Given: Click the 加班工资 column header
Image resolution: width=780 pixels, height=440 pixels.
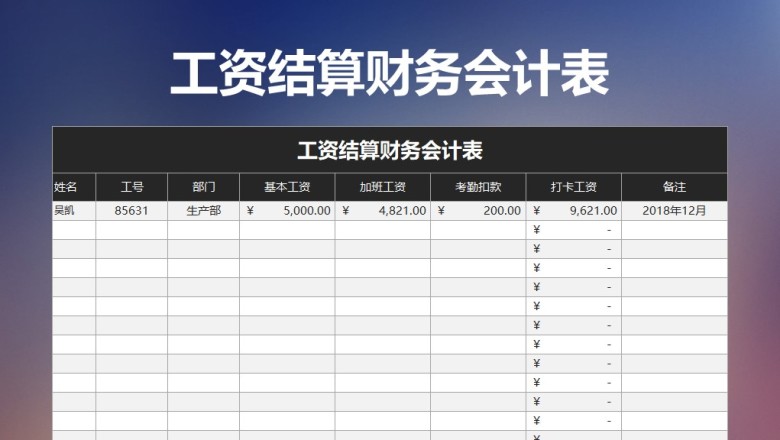Looking at the screenshot, I should pyautogui.click(x=383, y=187).
